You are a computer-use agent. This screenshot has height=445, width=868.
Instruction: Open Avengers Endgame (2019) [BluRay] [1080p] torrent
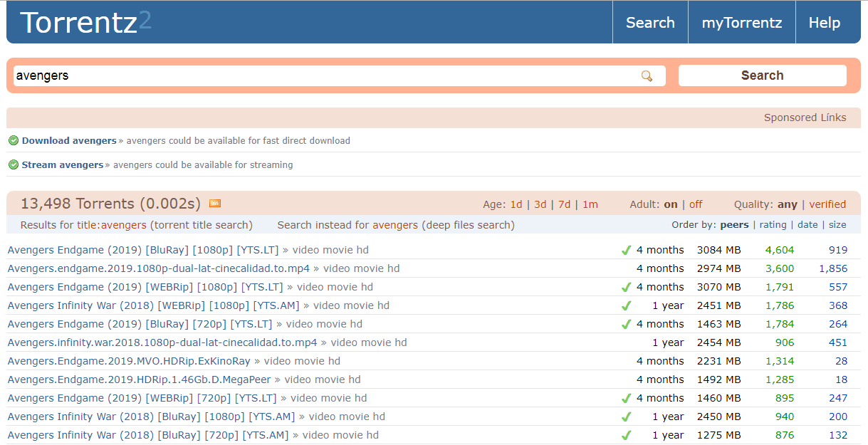(143, 250)
